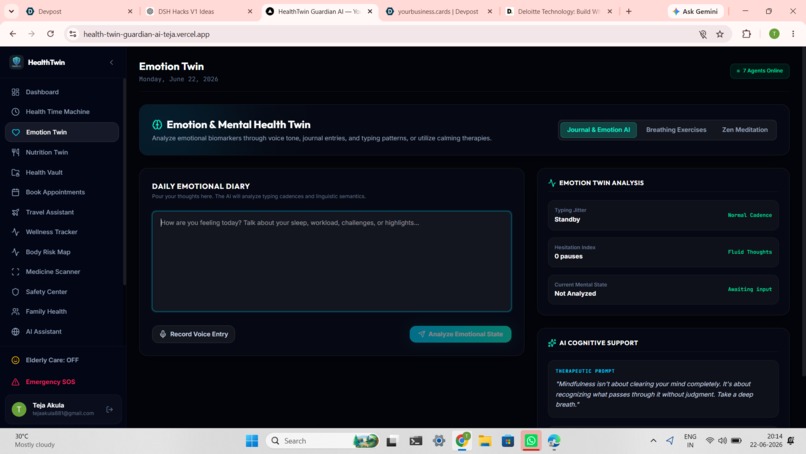Click the Nutrition Twin utensils icon

[15, 152]
